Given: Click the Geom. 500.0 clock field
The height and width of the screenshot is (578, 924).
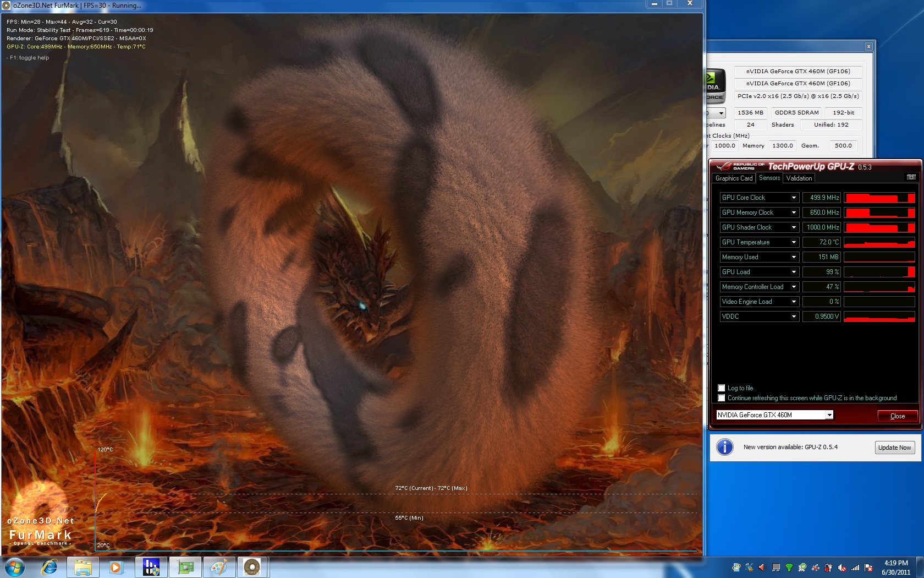Looking at the screenshot, I should [x=843, y=145].
